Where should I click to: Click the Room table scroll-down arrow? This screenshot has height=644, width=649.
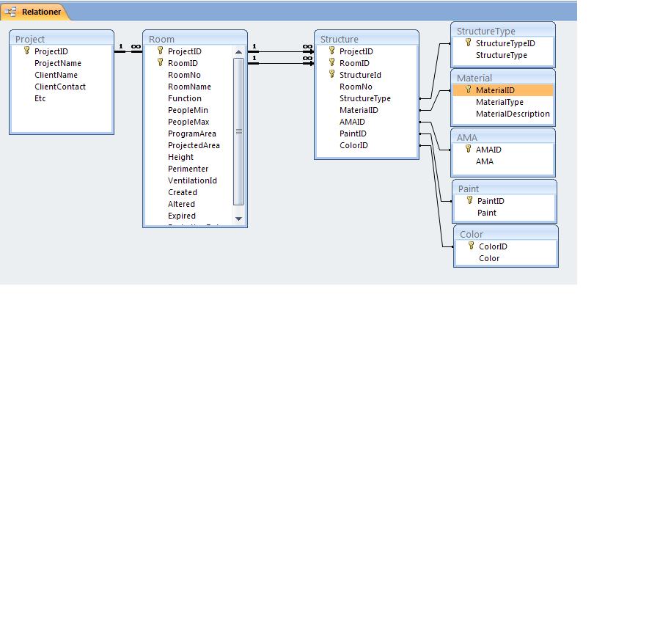pos(238,219)
